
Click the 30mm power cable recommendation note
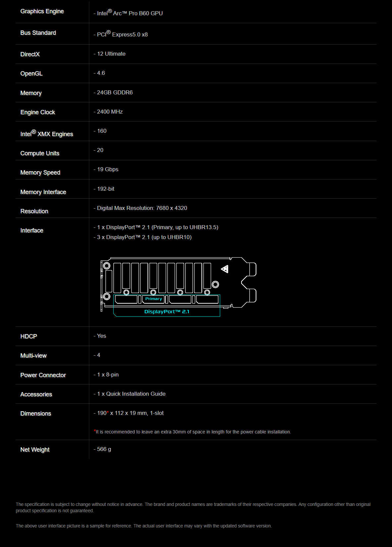pos(193,432)
